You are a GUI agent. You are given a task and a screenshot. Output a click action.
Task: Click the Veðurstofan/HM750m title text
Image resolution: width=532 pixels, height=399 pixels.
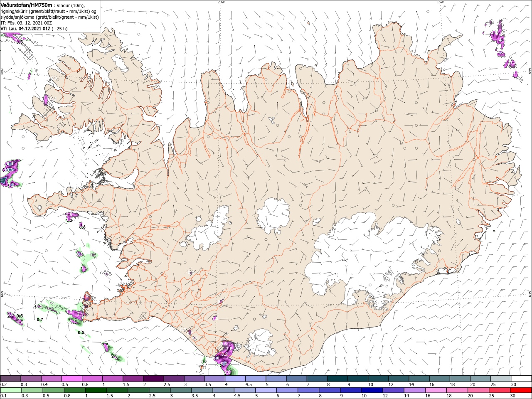tap(27, 5)
